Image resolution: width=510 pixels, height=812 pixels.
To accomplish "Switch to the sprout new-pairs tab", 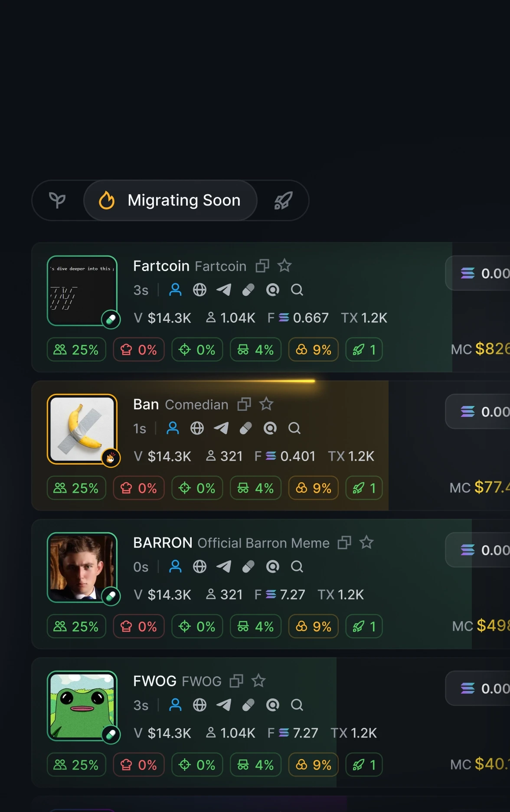I will 57,200.
